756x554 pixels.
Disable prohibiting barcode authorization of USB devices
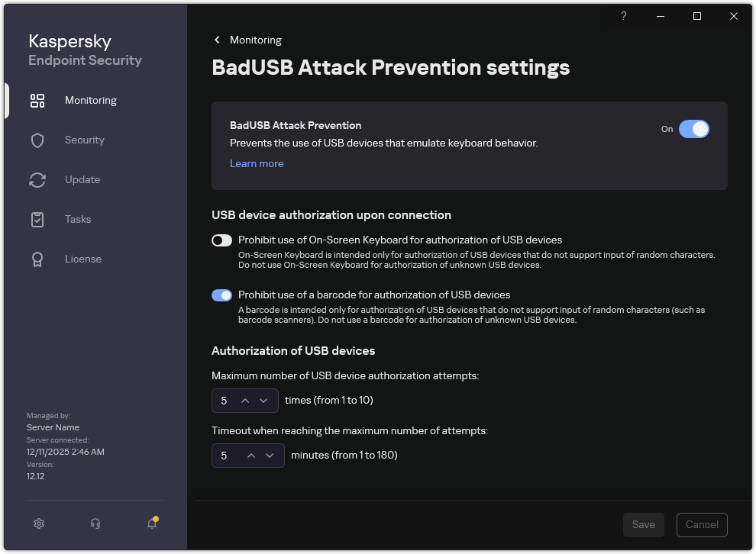pos(221,295)
